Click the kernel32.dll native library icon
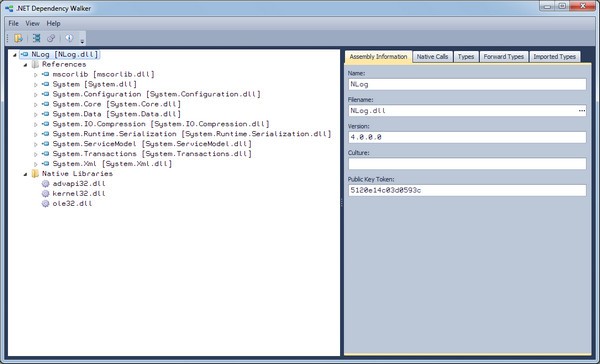This screenshot has width=600, height=364. (46, 194)
